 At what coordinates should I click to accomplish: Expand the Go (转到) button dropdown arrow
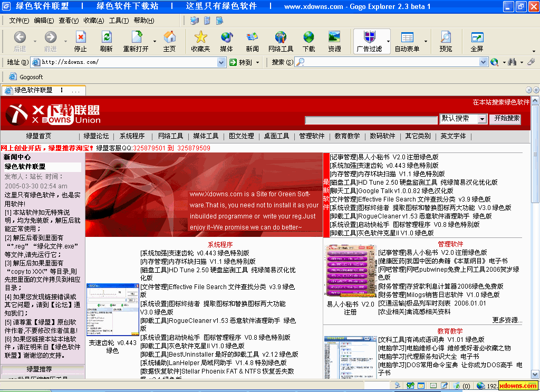257,62
